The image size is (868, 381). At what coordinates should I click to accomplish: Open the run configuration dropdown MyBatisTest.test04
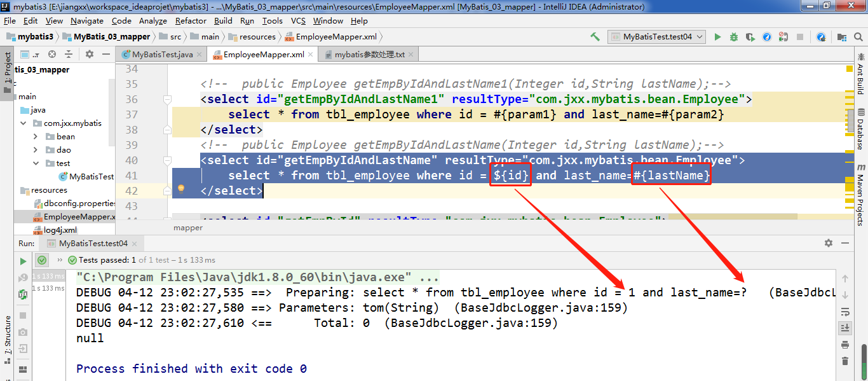pyautogui.click(x=656, y=37)
